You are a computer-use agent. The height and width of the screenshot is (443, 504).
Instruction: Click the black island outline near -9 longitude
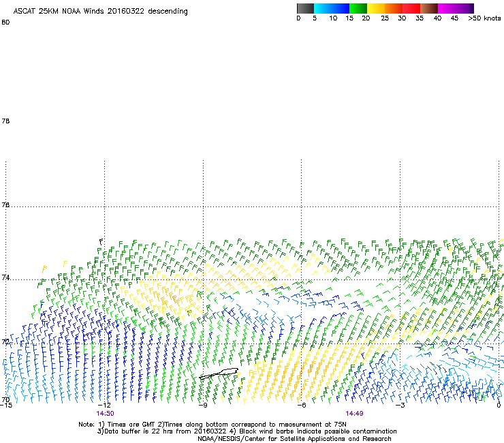(219, 374)
